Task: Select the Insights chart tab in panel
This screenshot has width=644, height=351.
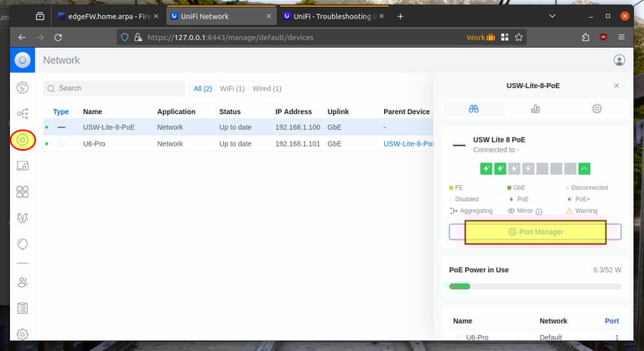Action: point(535,109)
